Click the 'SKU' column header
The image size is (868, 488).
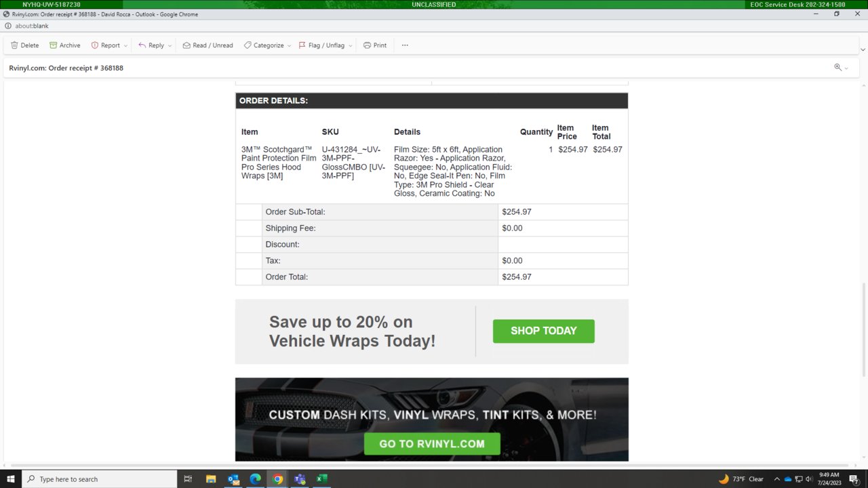[330, 132]
